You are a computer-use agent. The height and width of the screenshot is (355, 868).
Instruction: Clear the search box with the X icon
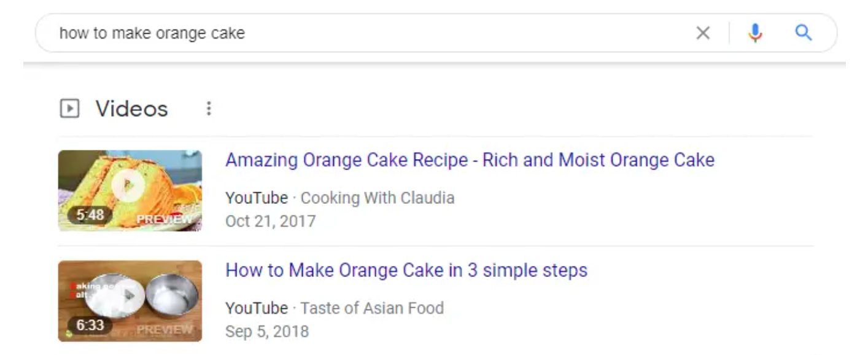point(703,33)
